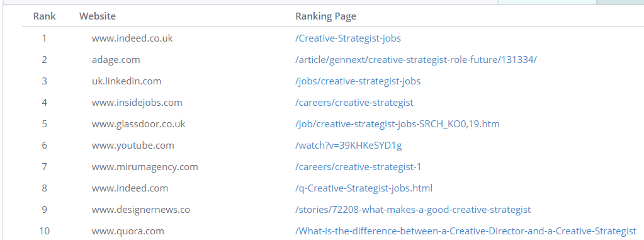Click rank number 4 cell
Screen dimensions: 644x240
(44, 103)
